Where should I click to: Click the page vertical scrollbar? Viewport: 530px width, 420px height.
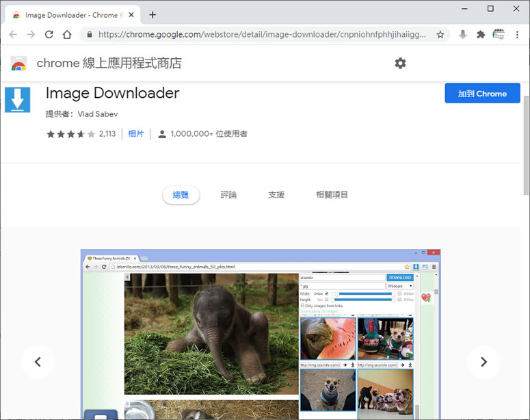(526, 146)
